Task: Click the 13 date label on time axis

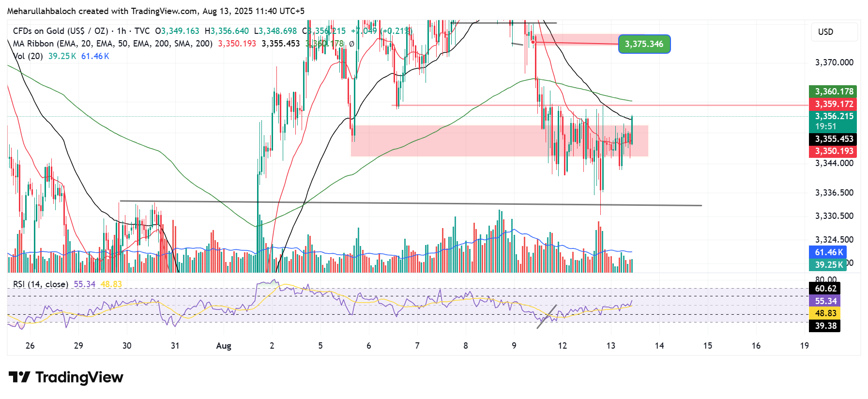Action: coord(610,346)
